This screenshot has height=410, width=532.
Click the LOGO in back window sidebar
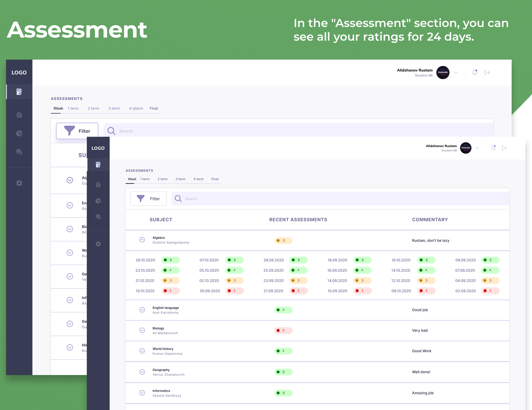(x=19, y=72)
